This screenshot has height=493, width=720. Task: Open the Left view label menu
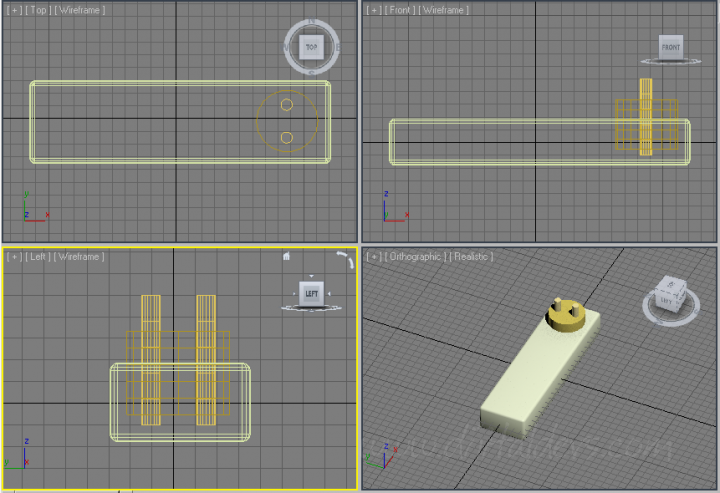coord(38,257)
